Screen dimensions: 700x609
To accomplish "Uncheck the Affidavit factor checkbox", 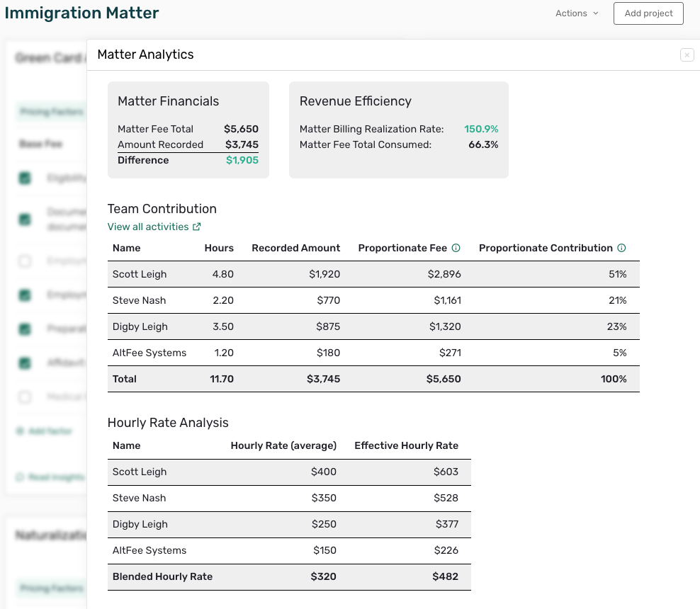I will coord(25,363).
